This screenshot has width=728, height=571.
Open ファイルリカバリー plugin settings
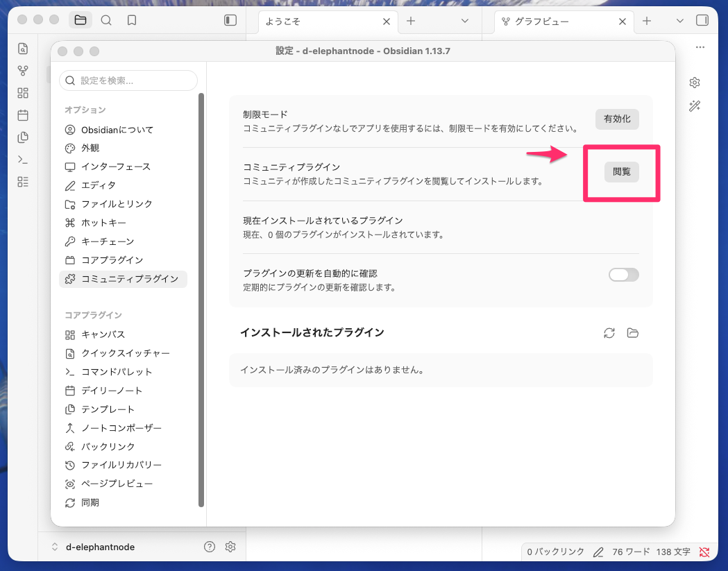coord(123,465)
